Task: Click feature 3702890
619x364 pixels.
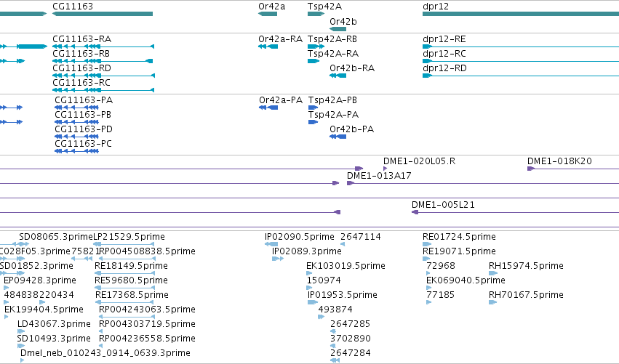Action: [351, 339]
